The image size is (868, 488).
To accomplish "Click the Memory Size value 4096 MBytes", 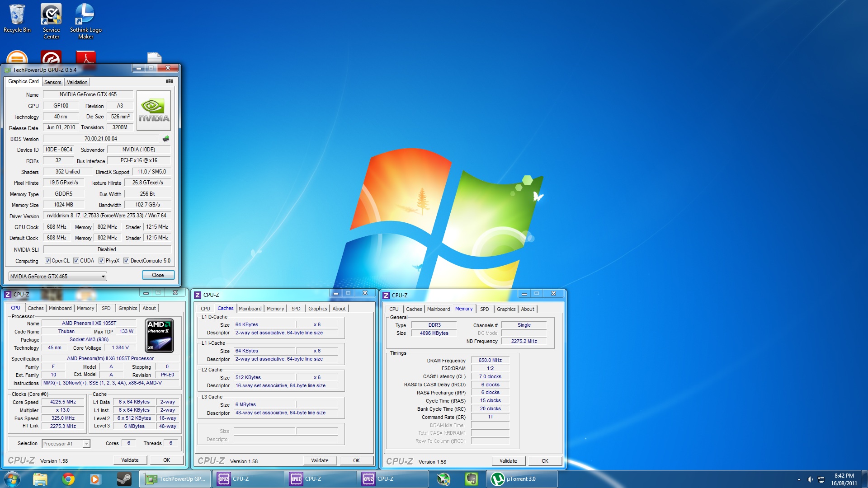I will coord(434,333).
